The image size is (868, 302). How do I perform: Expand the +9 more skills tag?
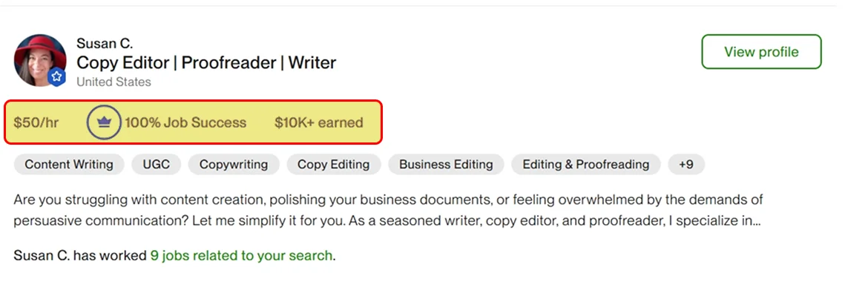pos(686,165)
